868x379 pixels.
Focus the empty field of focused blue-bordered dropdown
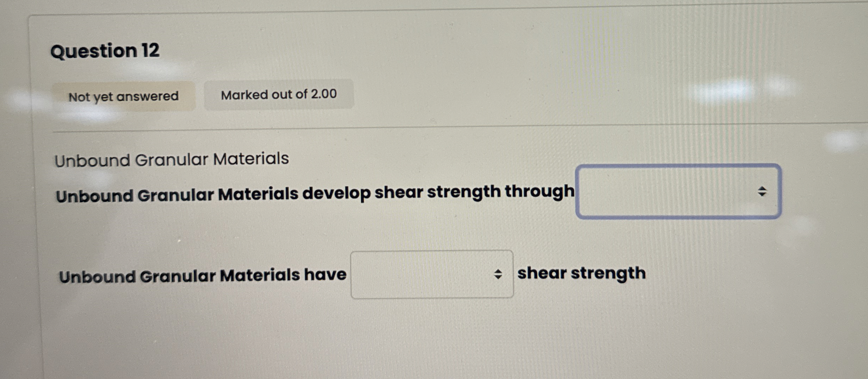[x=662, y=192]
